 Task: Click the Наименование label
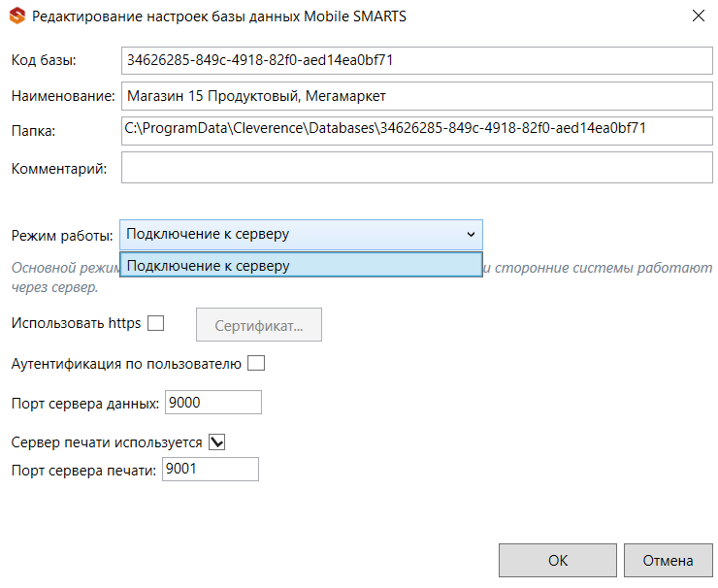tap(63, 96)
